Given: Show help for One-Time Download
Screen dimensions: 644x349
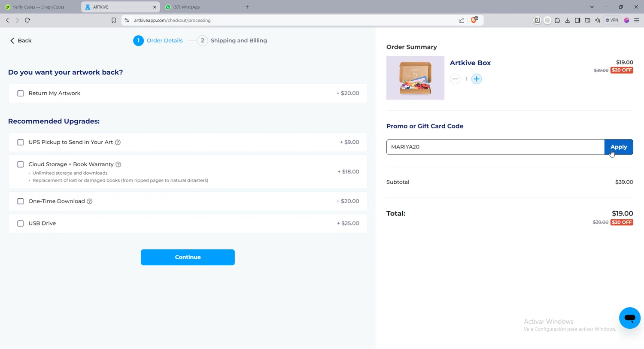Looking at the screenshot, I should pyautogui.click(x=90, y=201).
